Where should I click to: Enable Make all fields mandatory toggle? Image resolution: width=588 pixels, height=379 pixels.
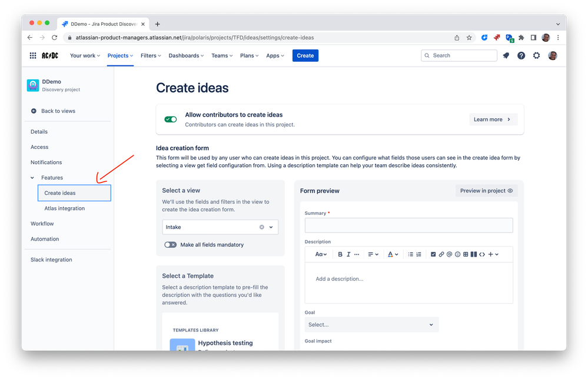pos(170,245)
